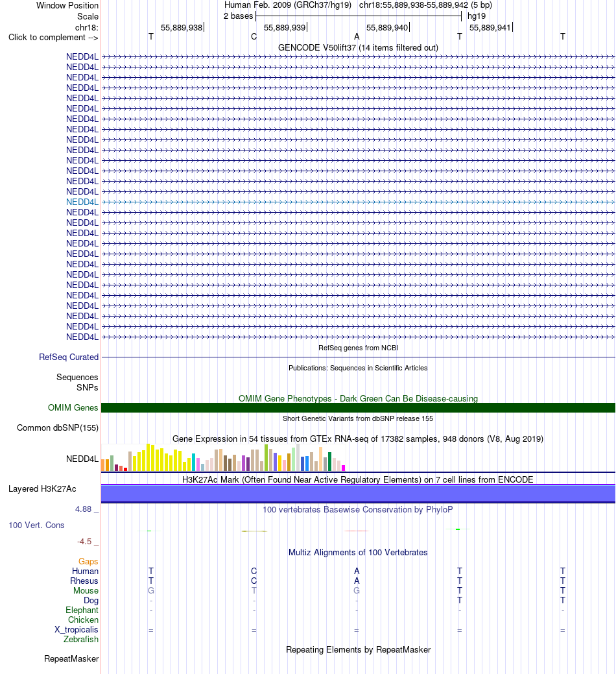
Task: Click the blue H3K27Ac signal band
Action: (x=358, y=494)
